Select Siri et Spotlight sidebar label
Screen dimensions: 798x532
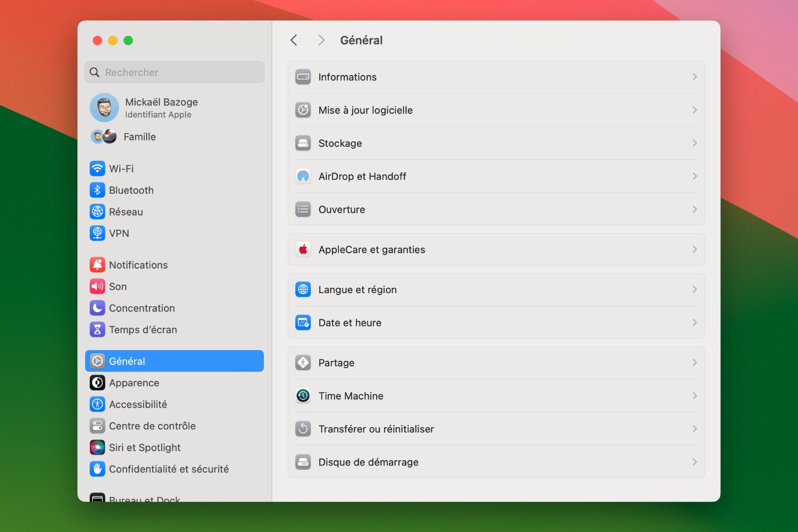[145, 447]
